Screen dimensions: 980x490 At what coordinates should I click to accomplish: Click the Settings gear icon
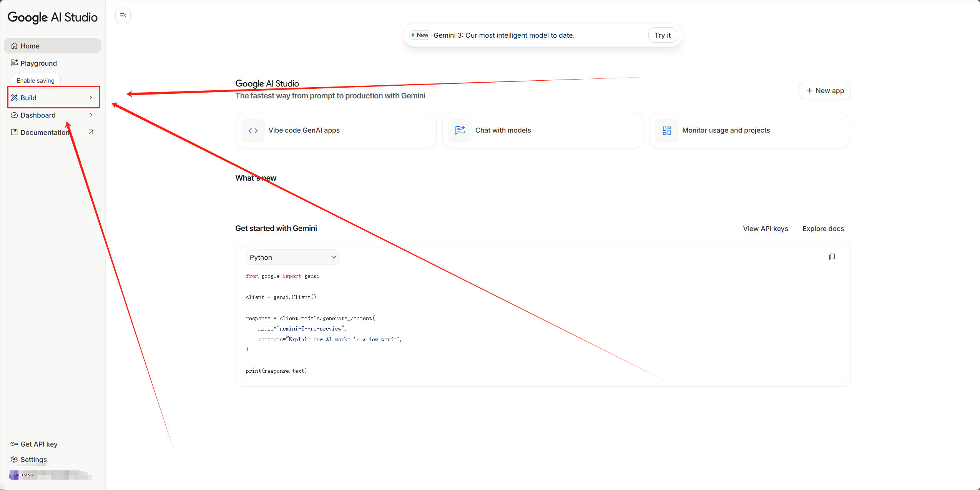pyautogui.click(x=14, y=459)
